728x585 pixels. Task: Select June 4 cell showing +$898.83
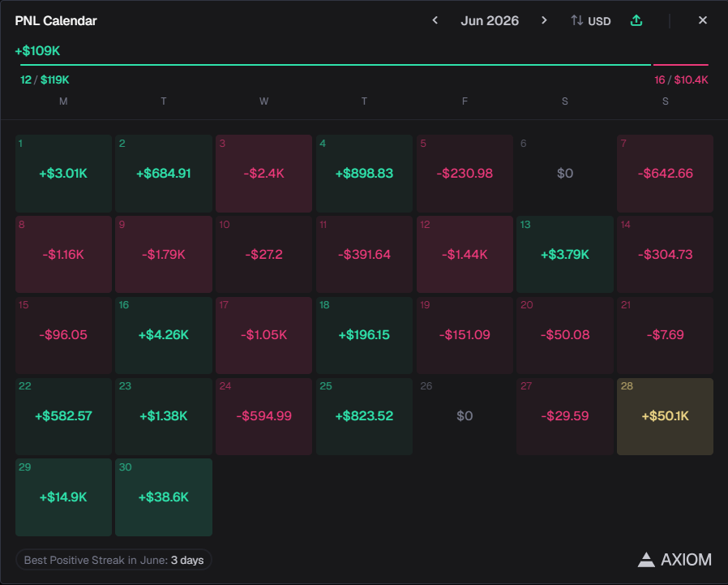[x=364, y=174]
